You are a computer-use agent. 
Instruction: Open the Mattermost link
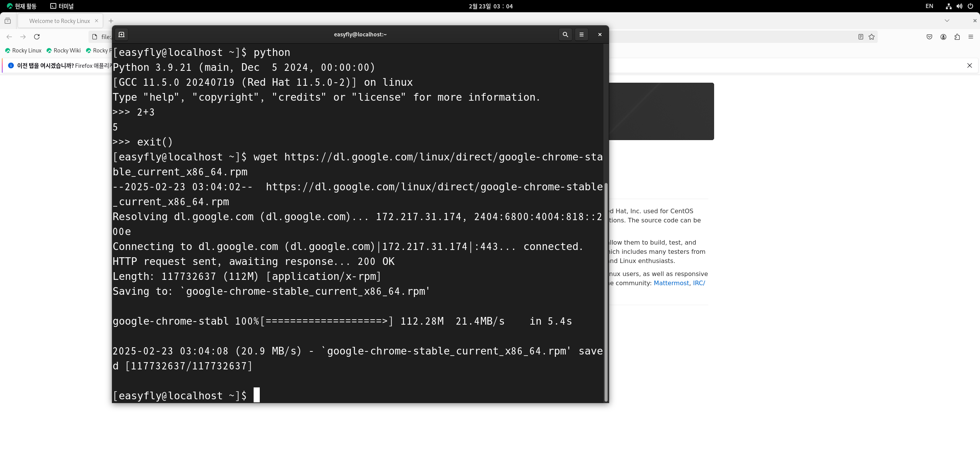click(671, 283)
